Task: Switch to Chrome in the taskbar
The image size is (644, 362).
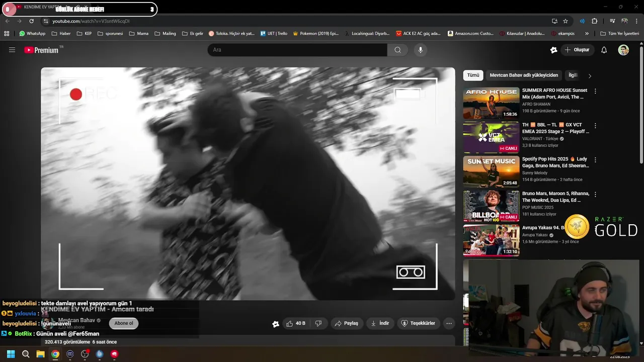Action: click(55, 354)
